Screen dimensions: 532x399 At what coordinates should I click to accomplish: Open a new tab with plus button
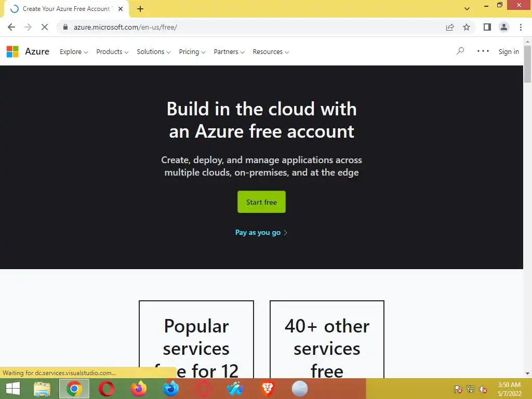(x=140, y=9)
